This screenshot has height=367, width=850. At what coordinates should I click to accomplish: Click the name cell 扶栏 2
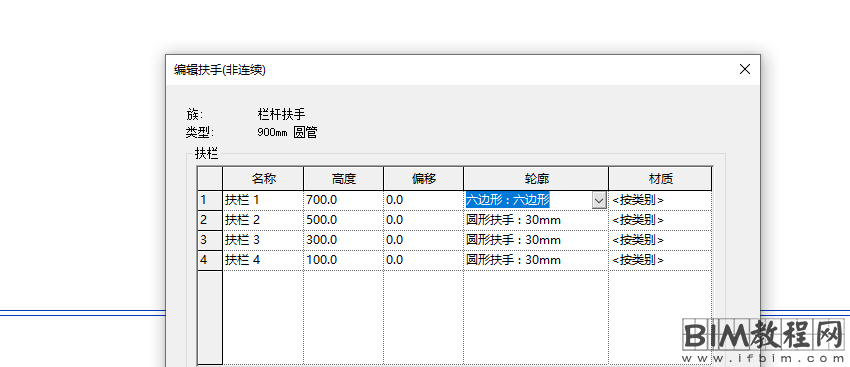[x=263, y=220]
